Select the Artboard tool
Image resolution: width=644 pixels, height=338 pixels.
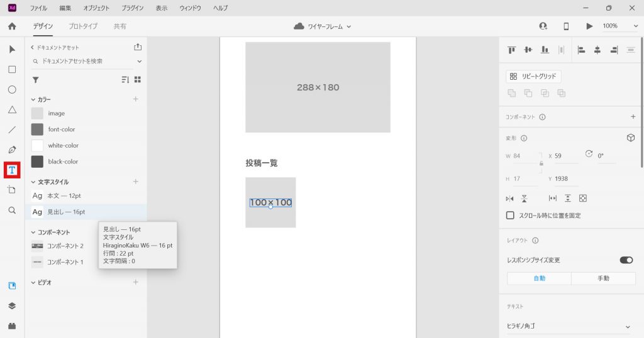(12, 190)
